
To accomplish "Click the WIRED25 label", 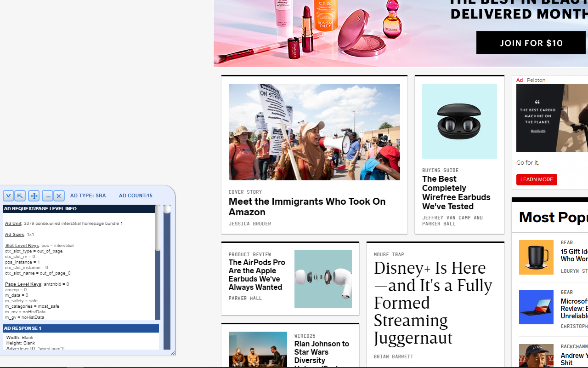I will click(305, 336).
